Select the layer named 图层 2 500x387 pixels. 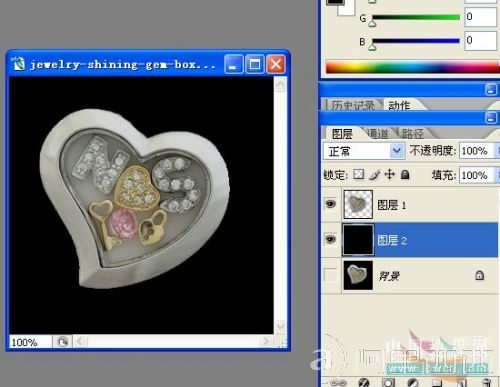tap(392, 240)
